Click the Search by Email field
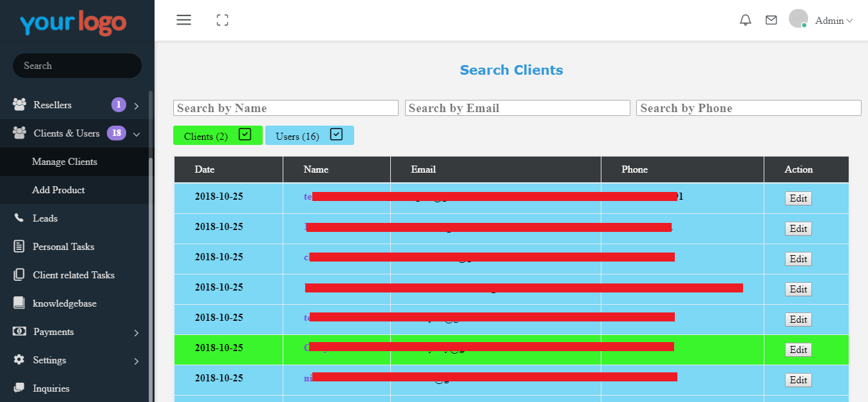 click(x=517, y=108)
